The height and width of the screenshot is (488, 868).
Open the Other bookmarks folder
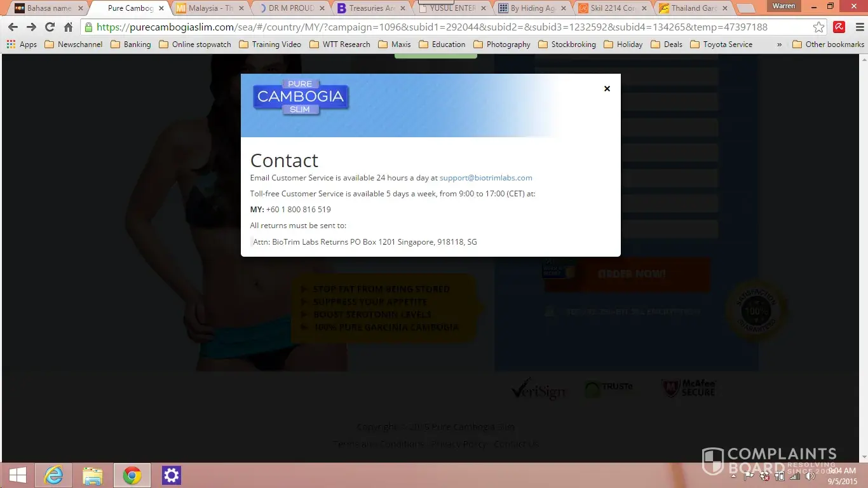coord(829,44)
